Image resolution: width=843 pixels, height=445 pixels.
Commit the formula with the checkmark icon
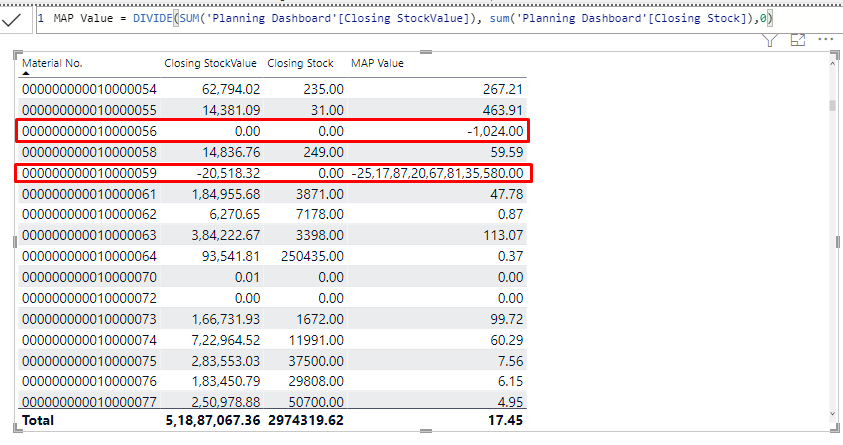(11, 20)
